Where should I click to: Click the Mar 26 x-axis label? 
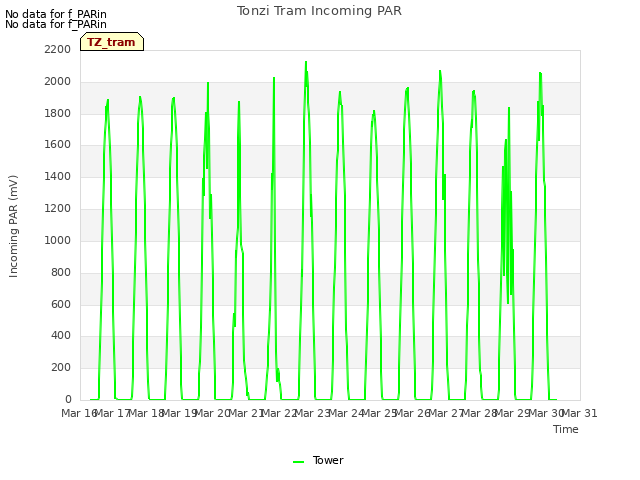click(x=413, y=413)
